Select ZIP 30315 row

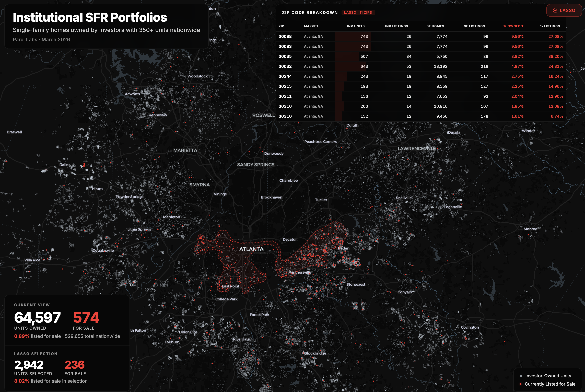(421, 86)
